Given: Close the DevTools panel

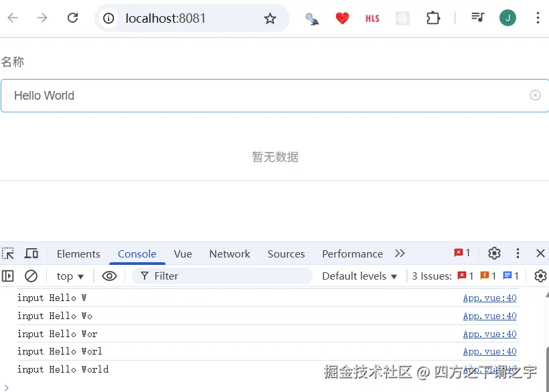Looking at the screenshot, I should 540,253.
